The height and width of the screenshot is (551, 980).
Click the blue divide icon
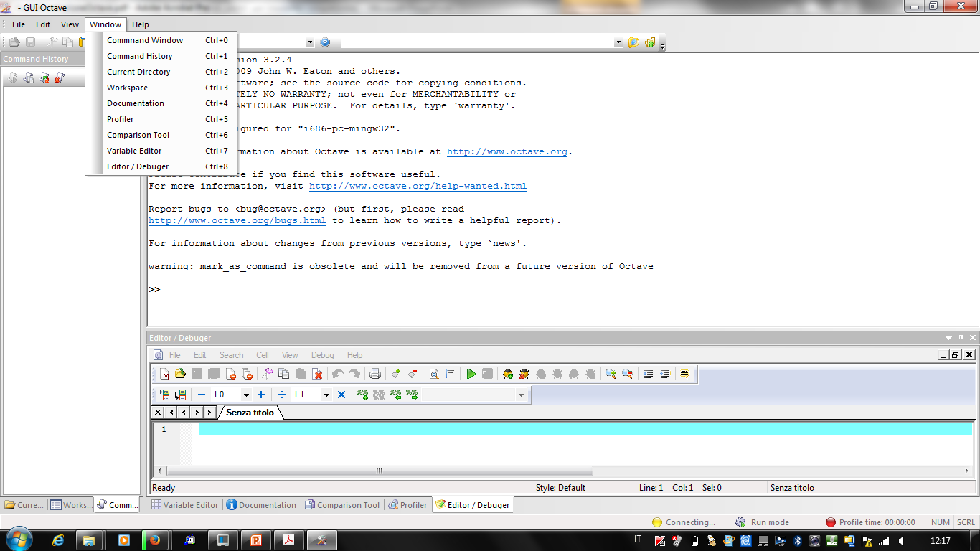tap(282, 395)
